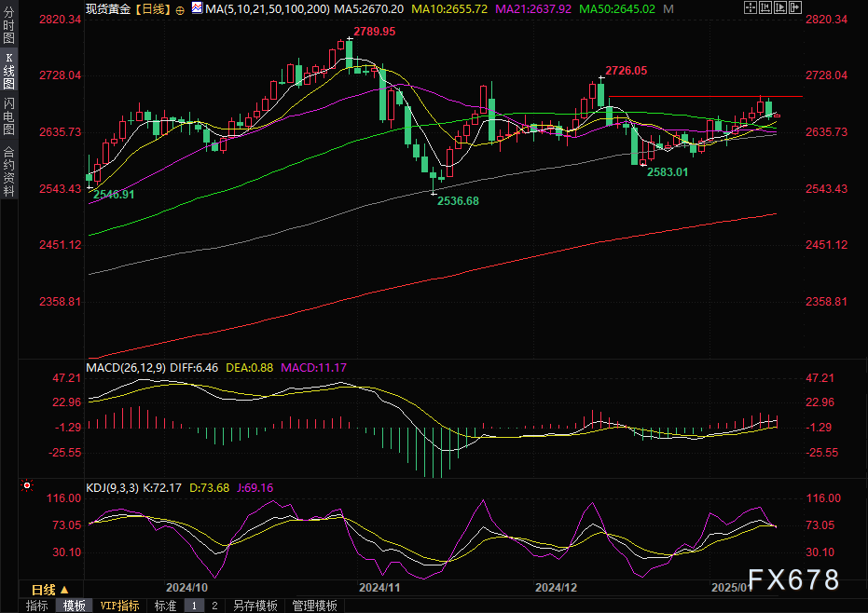This screenshot has height=613, width=868.
Task: Click the 2789.95 peak price marker
Action: [x=367, y=31]
